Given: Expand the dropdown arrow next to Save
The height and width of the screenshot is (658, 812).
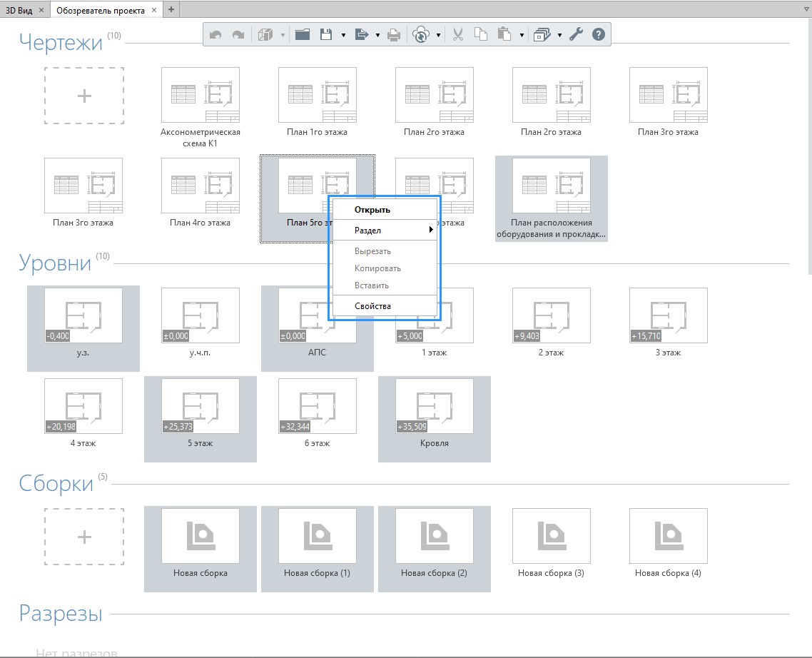Looking at the screenshot, I should click(343, 35).
